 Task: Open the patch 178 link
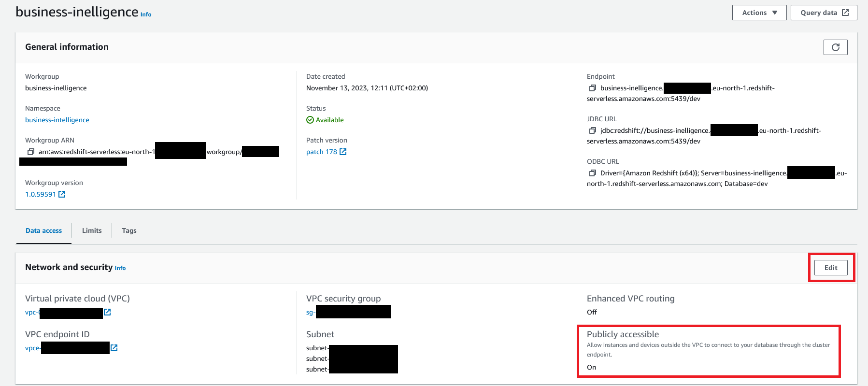click(x=322, y=152)
